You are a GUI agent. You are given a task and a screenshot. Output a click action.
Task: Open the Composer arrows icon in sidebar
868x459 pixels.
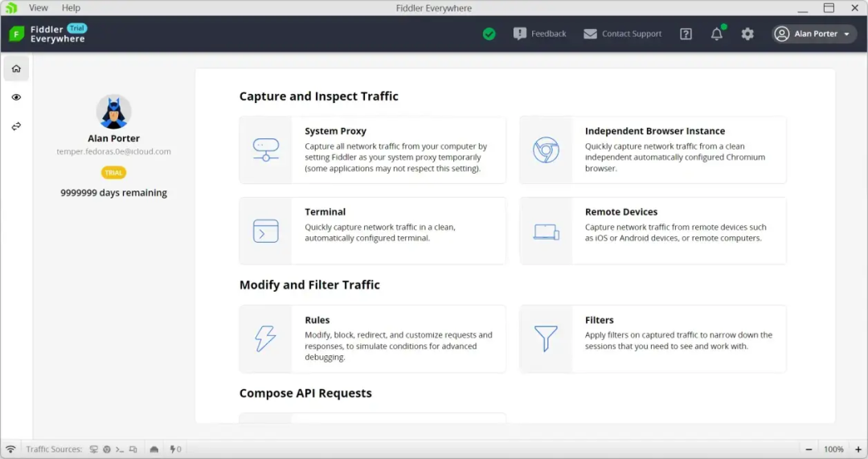pos(16,126)
